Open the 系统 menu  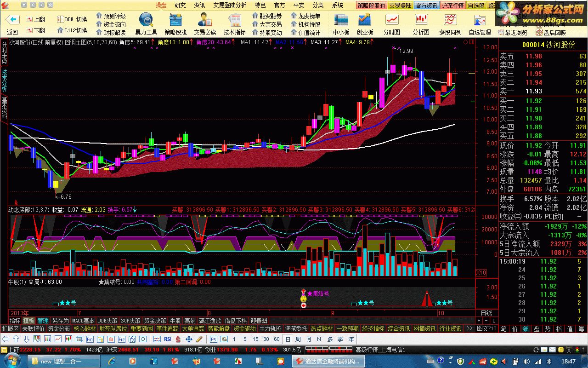click(x=338, y=5)
